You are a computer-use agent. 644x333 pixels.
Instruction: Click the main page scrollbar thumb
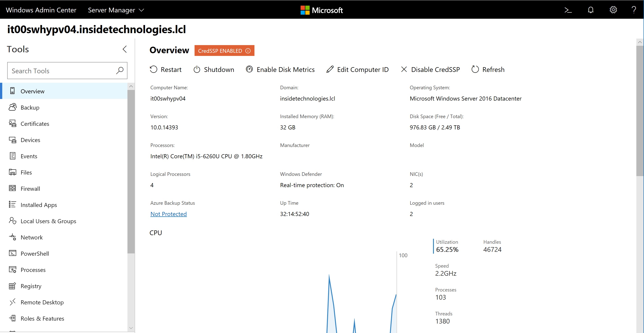640,111
